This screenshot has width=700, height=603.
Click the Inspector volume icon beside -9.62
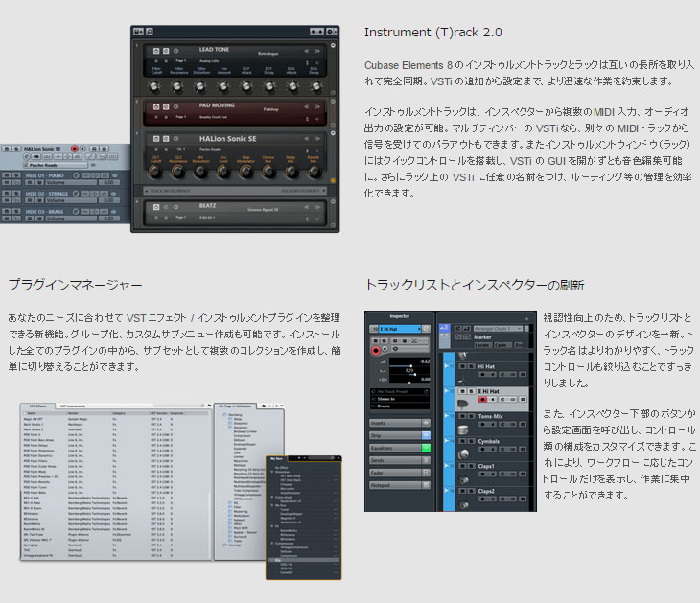383,362
